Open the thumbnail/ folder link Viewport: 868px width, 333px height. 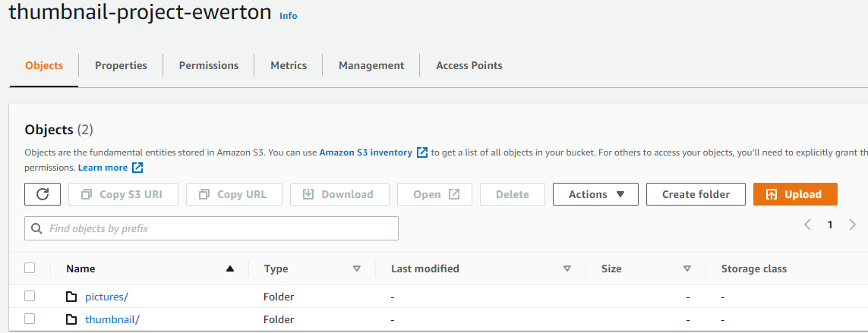coord(112,319)
